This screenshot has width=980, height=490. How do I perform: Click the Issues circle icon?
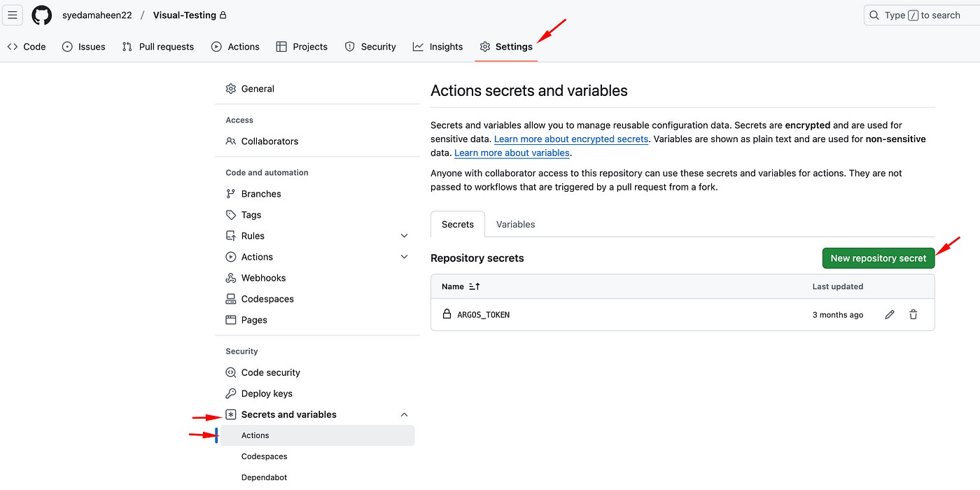click(67, 47)
